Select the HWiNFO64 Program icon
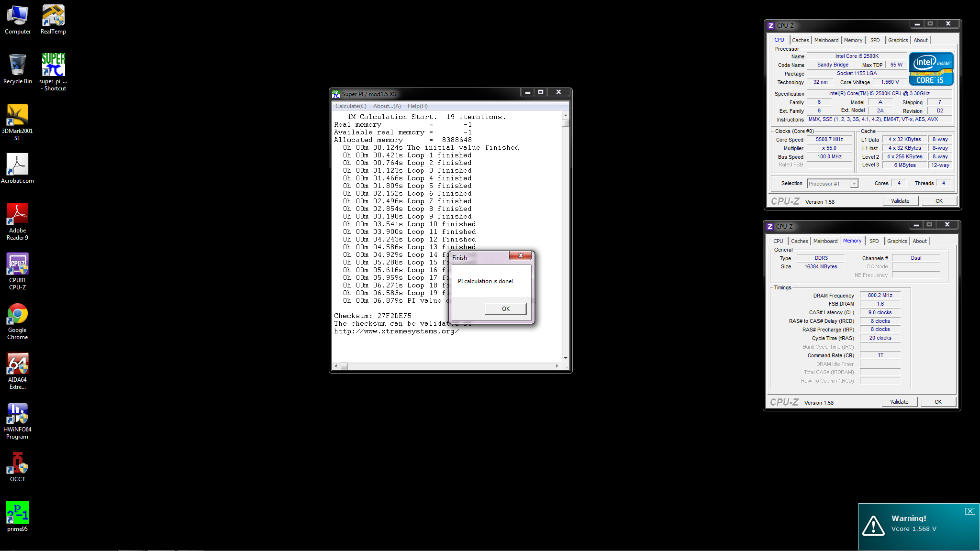 pos(17,421)
